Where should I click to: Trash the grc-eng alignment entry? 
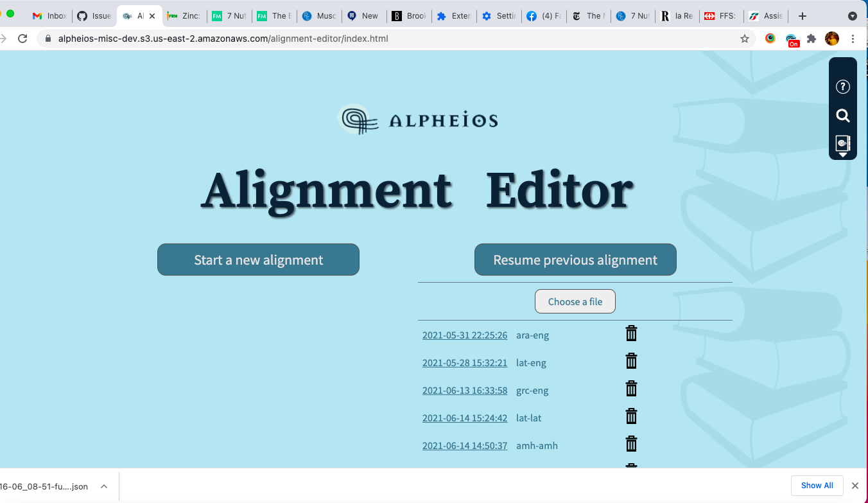click(x=631, y=389)
